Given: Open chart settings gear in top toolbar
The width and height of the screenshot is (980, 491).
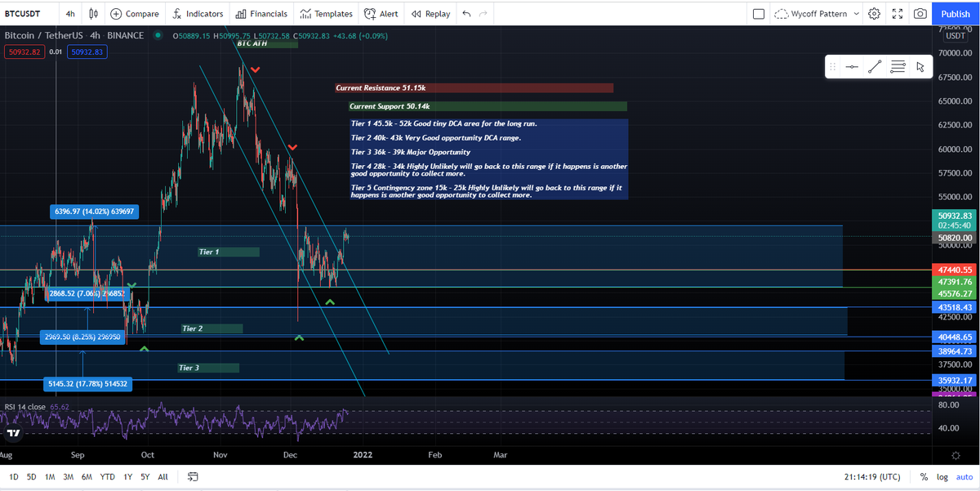Looking at the screenshot, I should [875, 14].
